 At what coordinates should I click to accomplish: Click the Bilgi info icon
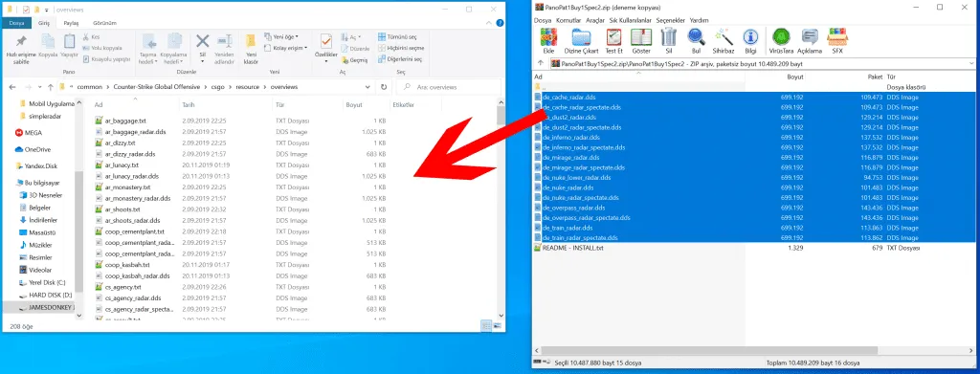(x=750, y=40)
